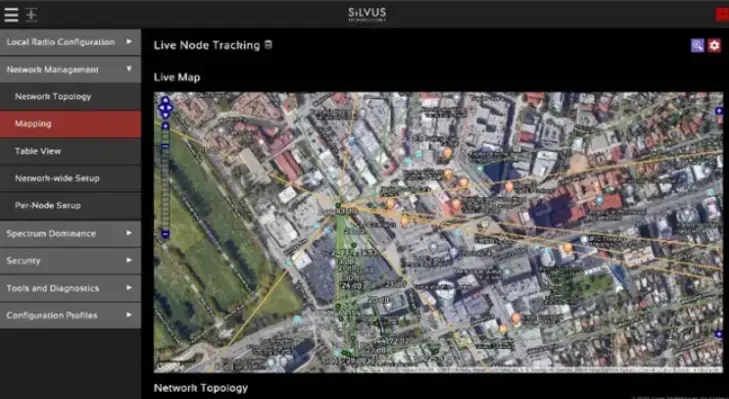Image resolution: width=729 pixels, height=399 pixels.
Task: Click the zoom-out minus on the map slider
Action: click(x=166, y=234)
